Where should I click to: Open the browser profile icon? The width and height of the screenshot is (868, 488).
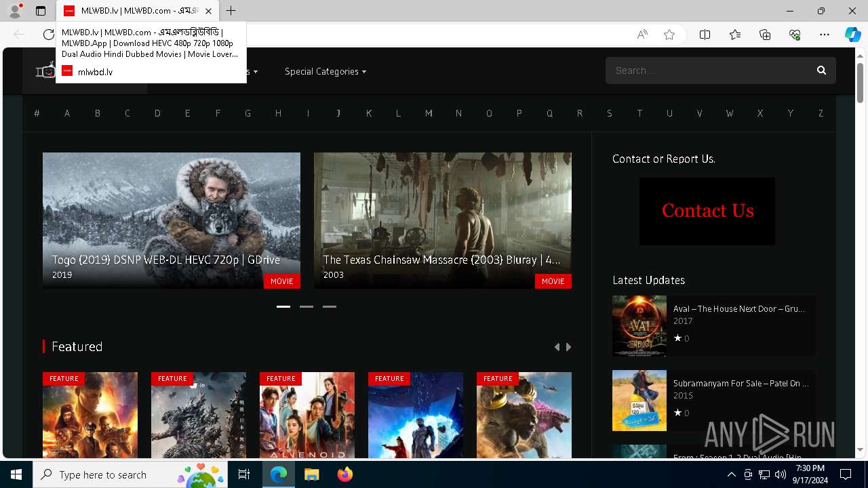point(15,11)
